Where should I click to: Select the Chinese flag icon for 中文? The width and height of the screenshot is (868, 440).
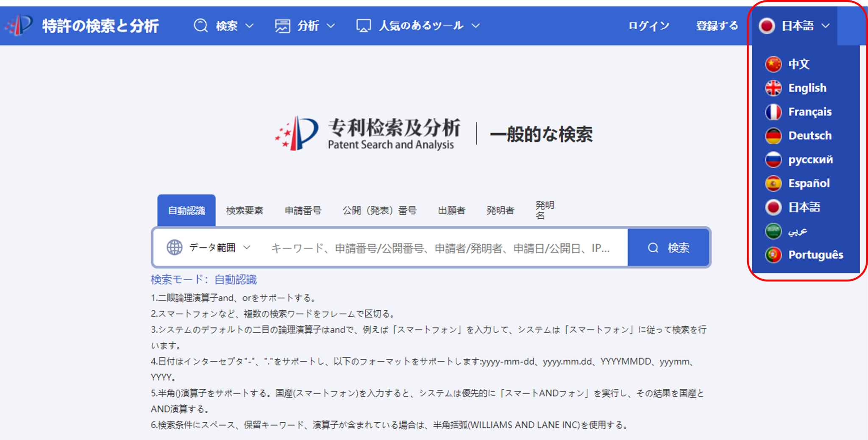tap(774, 64)
